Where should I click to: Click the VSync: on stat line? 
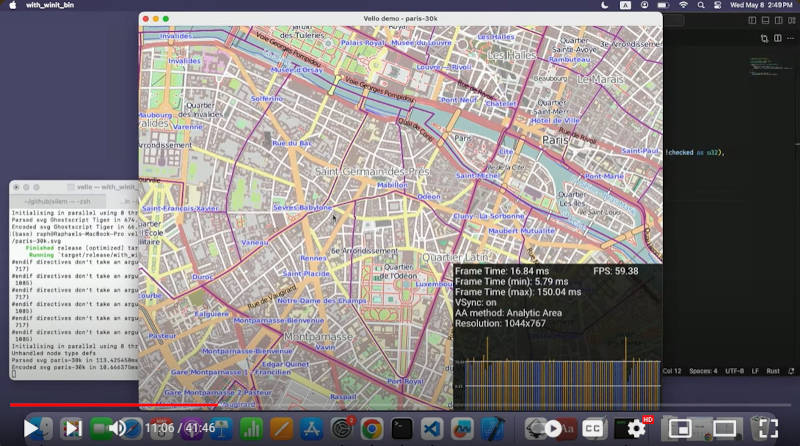[x=476, y=302]
